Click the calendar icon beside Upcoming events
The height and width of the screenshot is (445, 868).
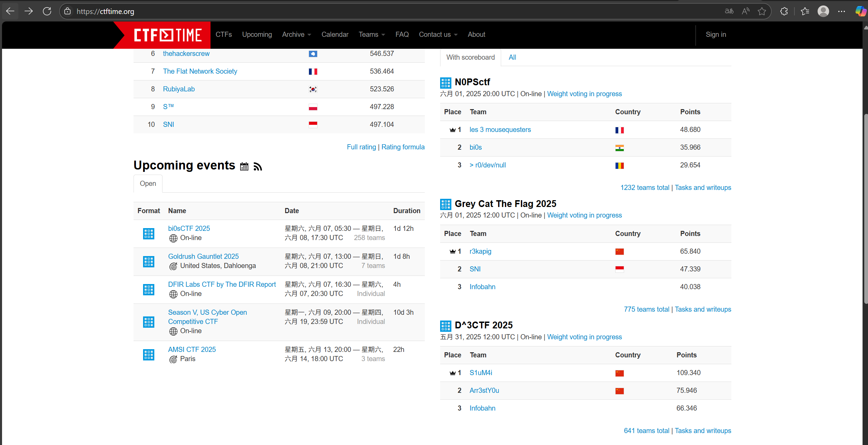244,166
